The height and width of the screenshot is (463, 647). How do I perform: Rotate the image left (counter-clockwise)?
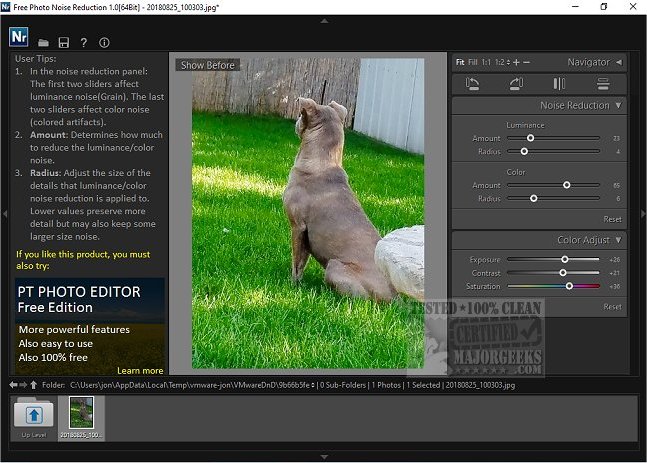point(473,84)
